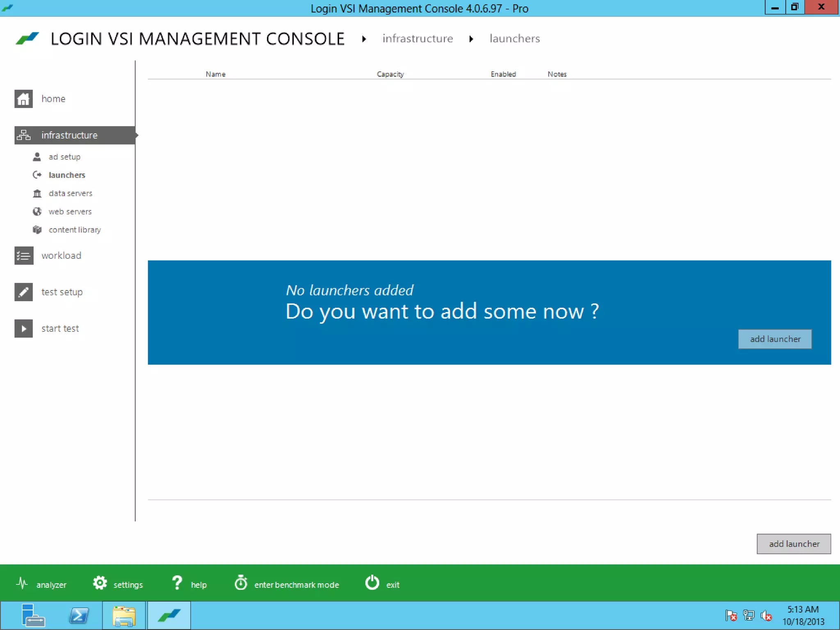Open web servers submenu item
This screenshot has width=840, height=630.
point(70,212)
